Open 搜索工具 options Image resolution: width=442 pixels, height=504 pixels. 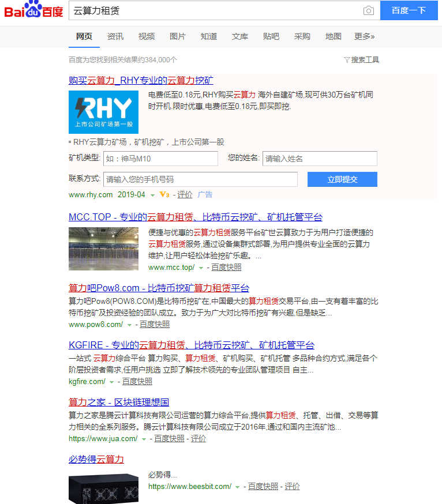tap(365, 60)
